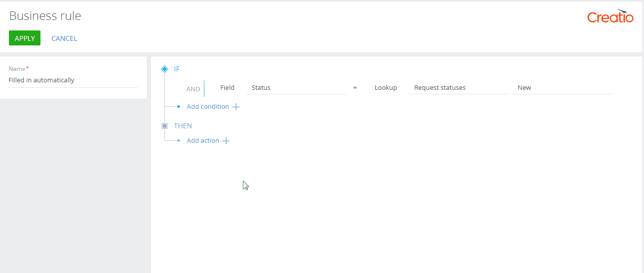The width and height of the screenshot is (644, 273).
Task: Select the Status field input
Action: tap(296, 88)
